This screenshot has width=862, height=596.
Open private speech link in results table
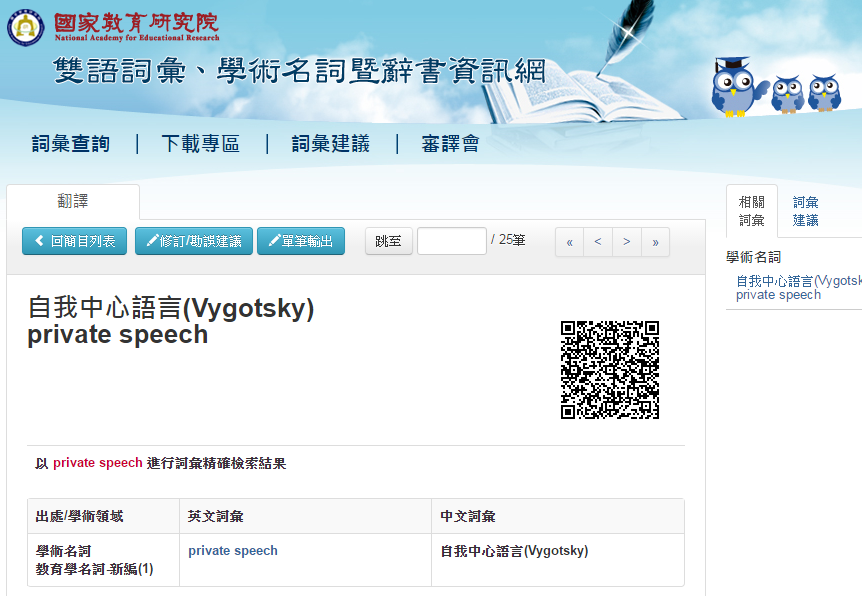coord(233,551)
